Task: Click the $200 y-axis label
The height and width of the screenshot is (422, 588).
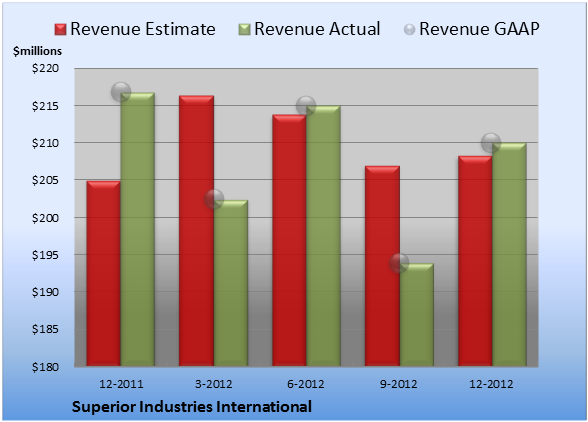Action: [x=45, y=218]
